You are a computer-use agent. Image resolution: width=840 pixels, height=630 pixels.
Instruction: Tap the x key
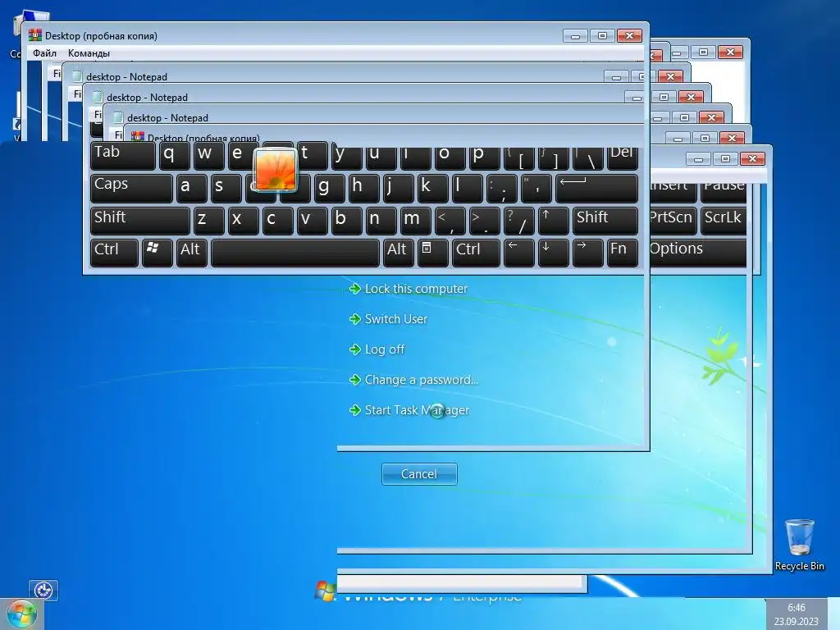pos(243,221)
